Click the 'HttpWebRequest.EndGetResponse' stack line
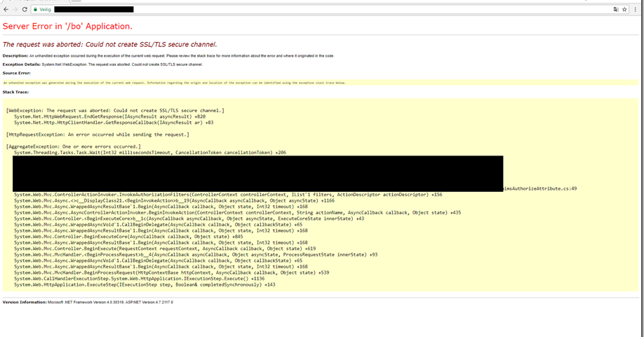 tap(109, 116)
